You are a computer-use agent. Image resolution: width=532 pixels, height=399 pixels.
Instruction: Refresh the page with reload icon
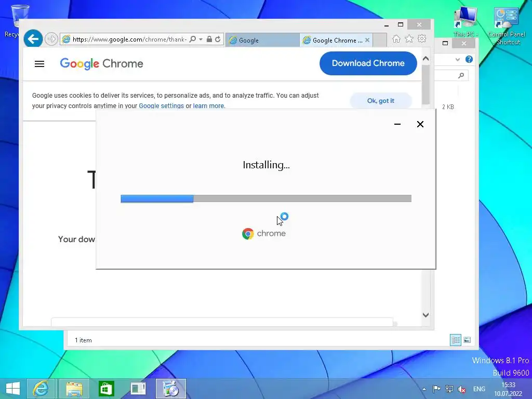(218, 39)
